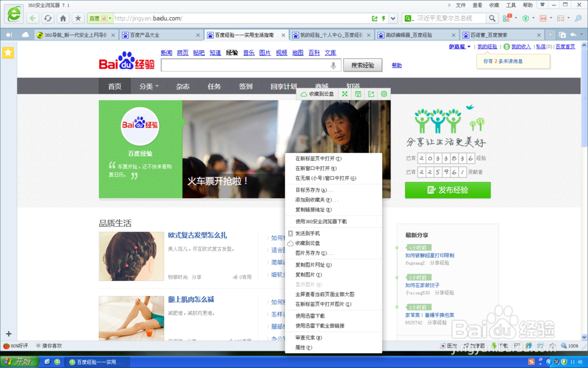Click the sidebar plus add button
Screen dimensions: 588x368
pyautogui.click(x=9, y=333)
